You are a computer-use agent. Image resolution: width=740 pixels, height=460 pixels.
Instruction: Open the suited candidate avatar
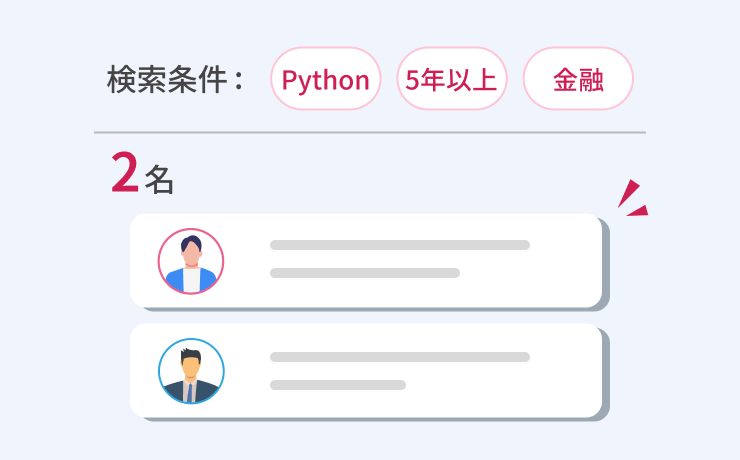191,371
